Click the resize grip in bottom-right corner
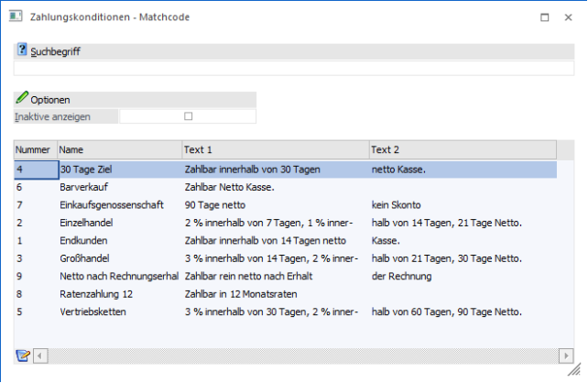Image resolution: width=588 pixels, height=383 pixels. click(x=581, y=376)
